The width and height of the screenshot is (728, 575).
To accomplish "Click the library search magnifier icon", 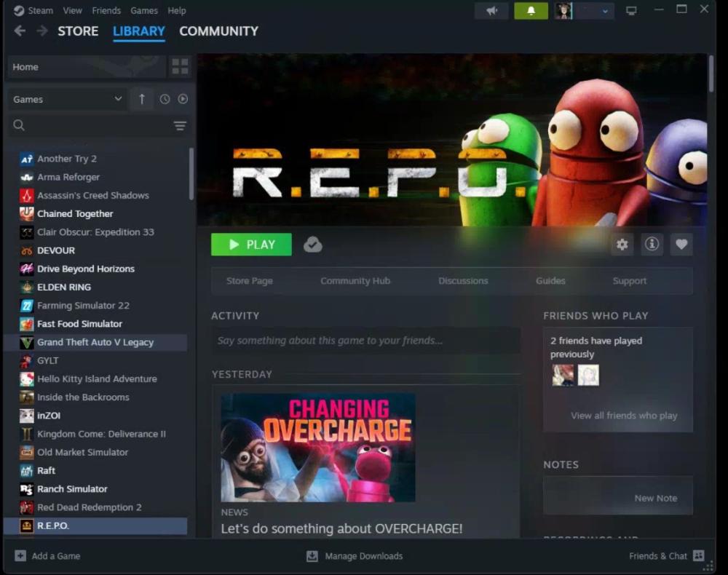I will pyautogui.click(x=19, y=125).
